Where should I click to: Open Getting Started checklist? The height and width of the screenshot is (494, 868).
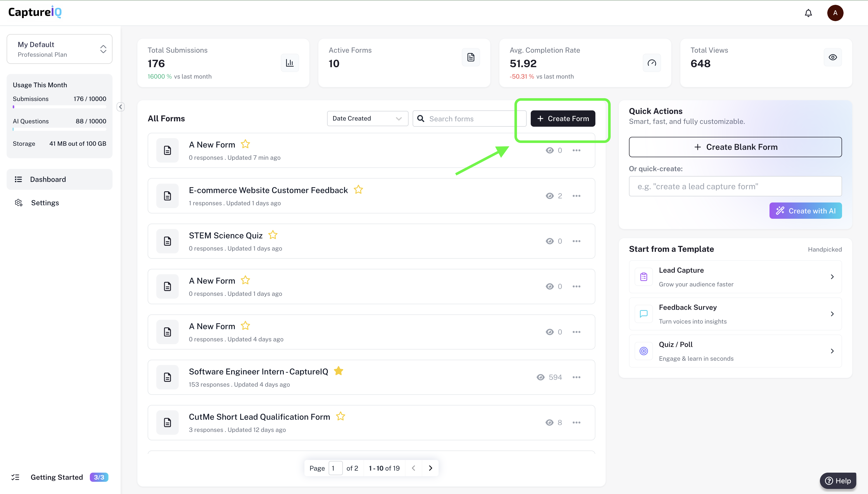click(57, 477)
